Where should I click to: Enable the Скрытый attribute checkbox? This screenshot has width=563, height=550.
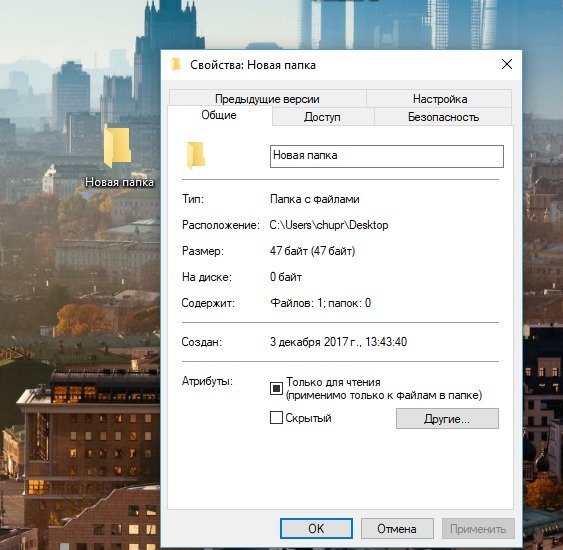pyautogui.click(x=276, y=418)
